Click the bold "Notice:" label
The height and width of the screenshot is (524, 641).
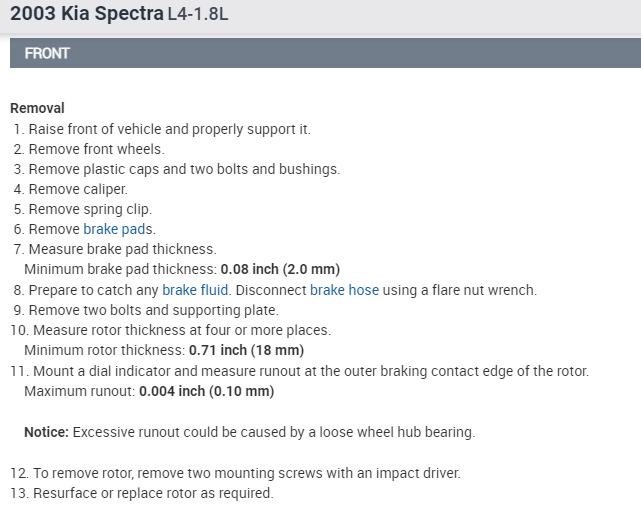46,432
